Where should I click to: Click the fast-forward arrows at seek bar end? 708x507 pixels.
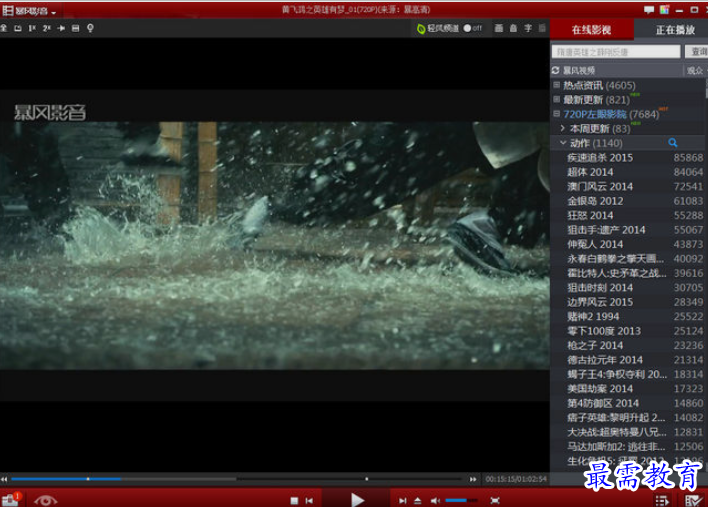(473, 479)
